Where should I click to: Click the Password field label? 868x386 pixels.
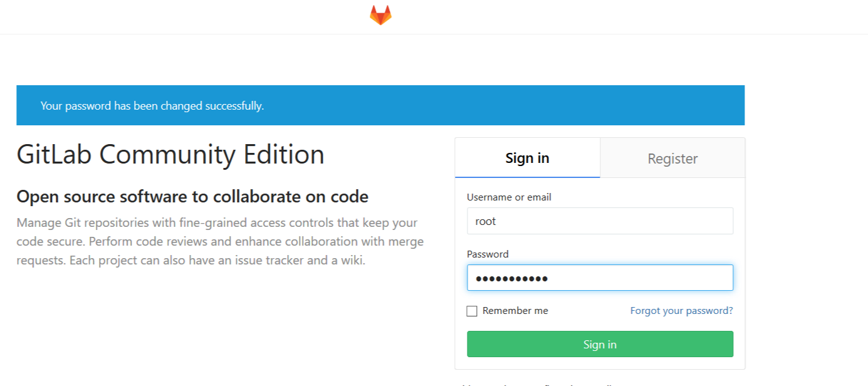pyautogui.click(x=488, y=254)
